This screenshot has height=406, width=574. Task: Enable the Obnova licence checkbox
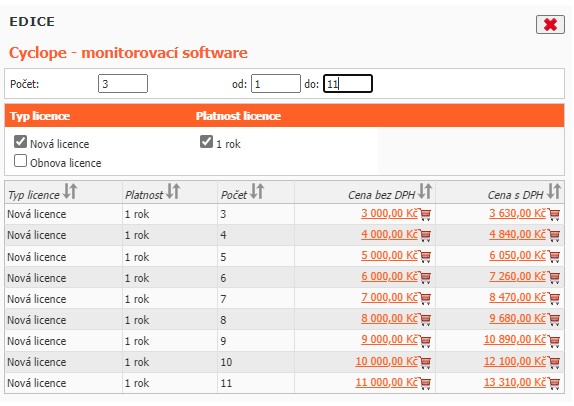pos(20,161)
